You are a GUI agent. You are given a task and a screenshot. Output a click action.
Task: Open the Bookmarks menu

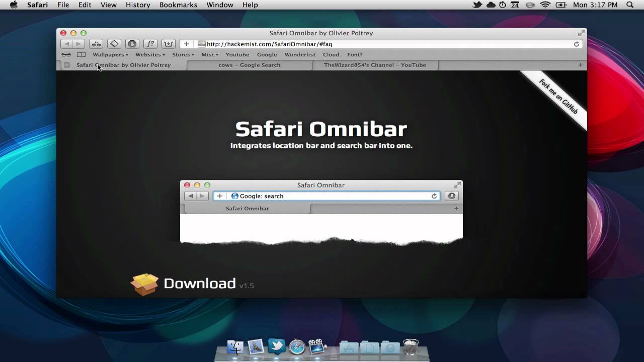coord(178,5)
